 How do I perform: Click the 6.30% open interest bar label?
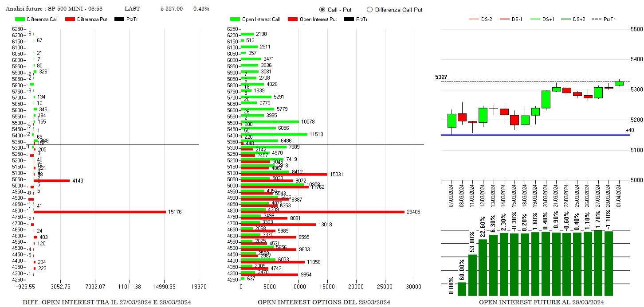pyautogui.click(x=494, y=225)
